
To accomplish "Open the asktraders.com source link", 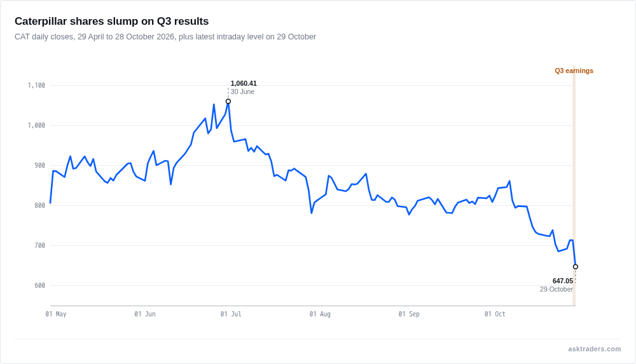I will click(594, 349).
